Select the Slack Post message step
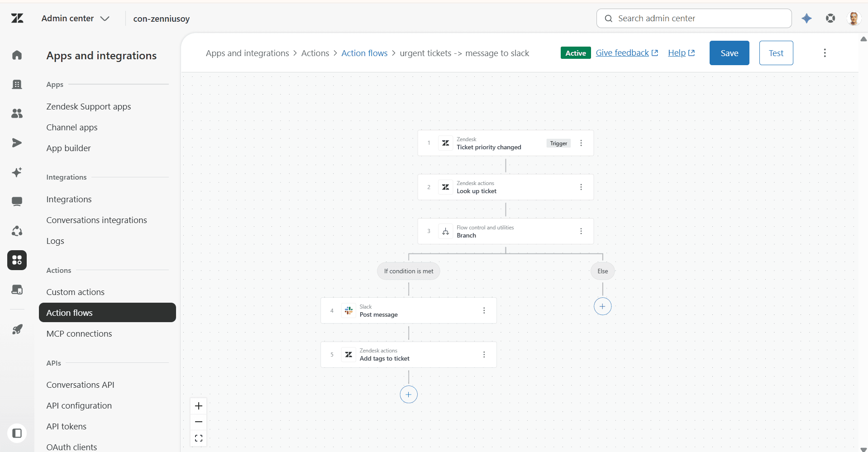The image size is (868, 452). [409, 310]
